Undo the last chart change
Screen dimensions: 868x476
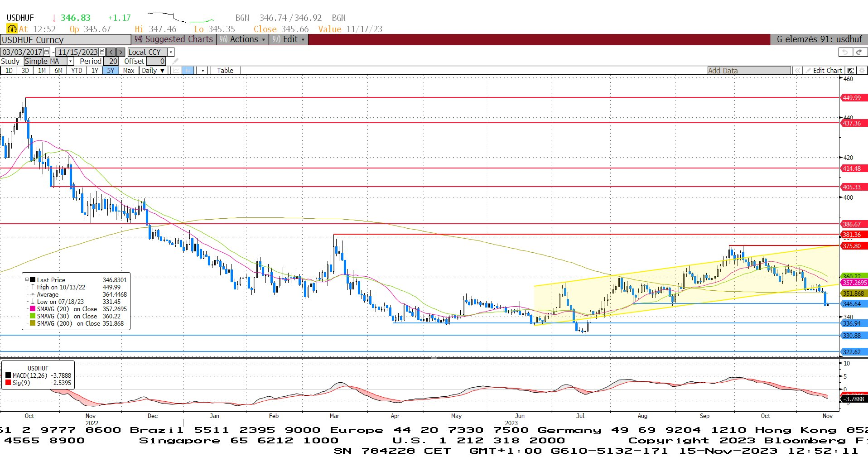[x=845, y=52]
